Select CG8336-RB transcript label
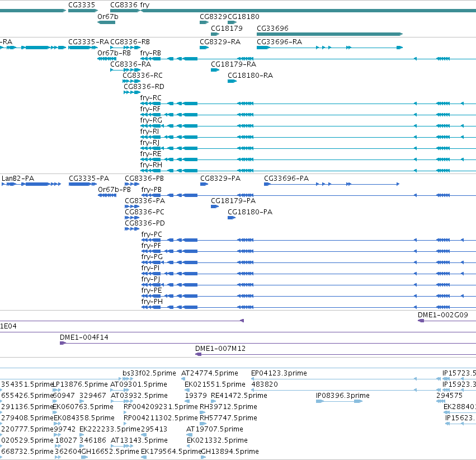This screenshot has height=460, width=476. click(130, 42)
